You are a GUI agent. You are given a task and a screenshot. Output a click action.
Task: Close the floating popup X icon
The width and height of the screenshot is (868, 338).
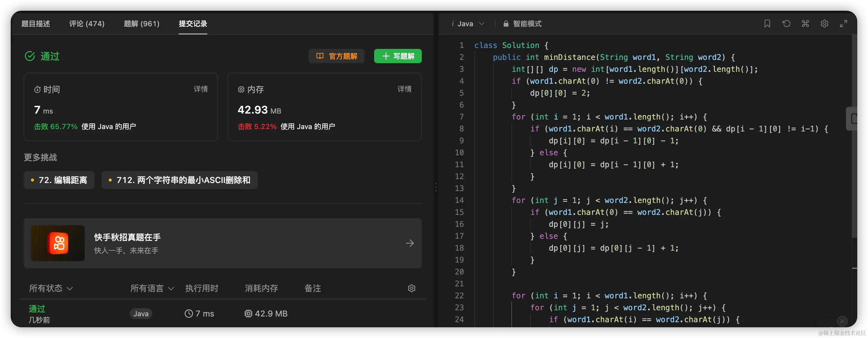point(842,321)
